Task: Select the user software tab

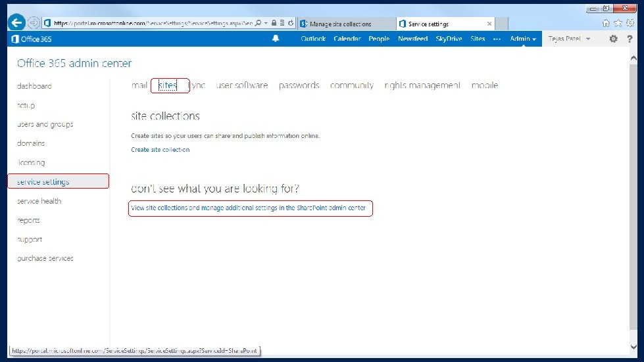Action: (x=242, y=85)
